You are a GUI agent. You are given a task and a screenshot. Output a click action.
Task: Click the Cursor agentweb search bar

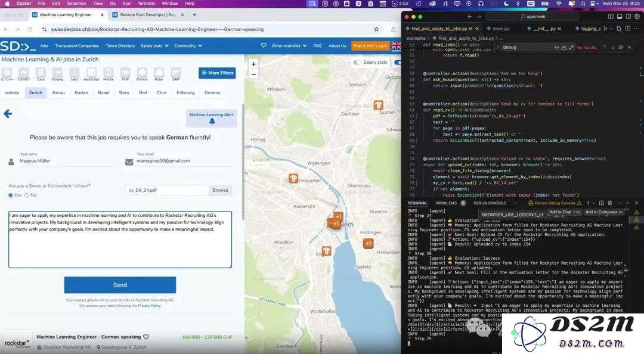532,17
